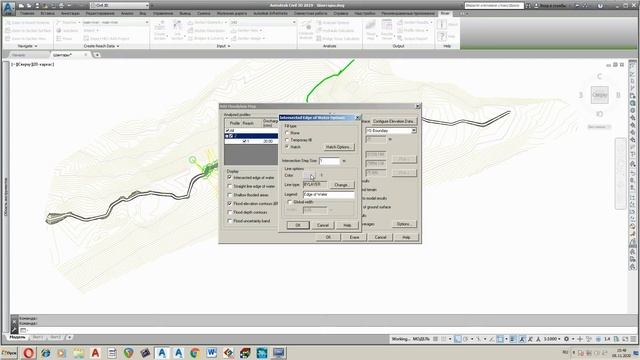Uncheck Flood elevation contours checkbox
Viewport: 640px width, 360px height.
[x=230, y=204]
